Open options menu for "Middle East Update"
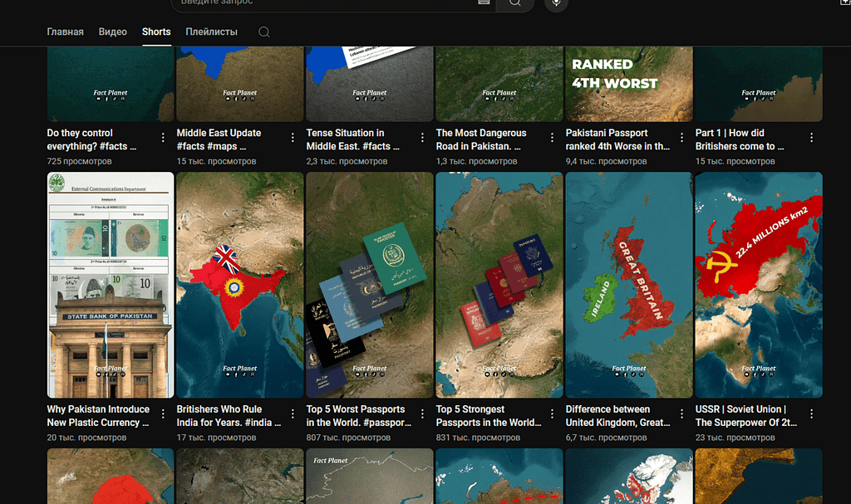This screenshot has width=851, height=504. [x=293, y=138]
